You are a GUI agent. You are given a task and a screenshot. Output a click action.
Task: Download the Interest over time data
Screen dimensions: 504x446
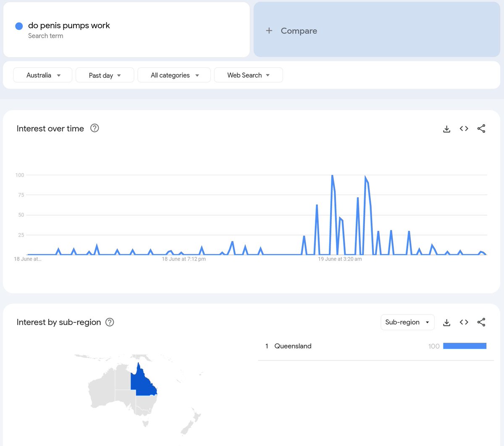[x=446, y=129]
